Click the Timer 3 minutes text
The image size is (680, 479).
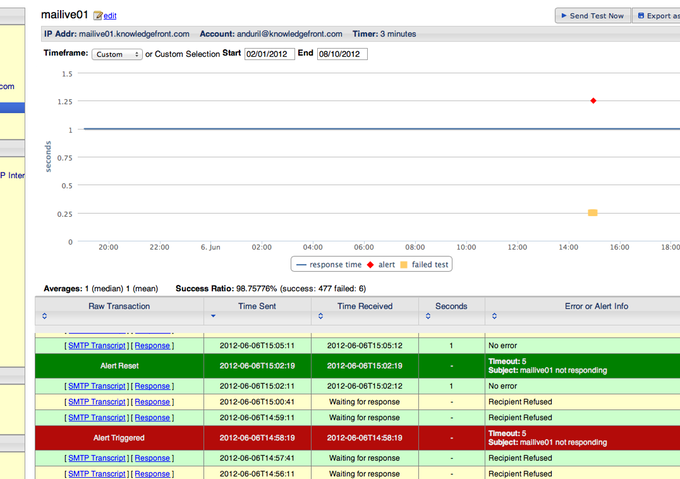(384, 34)
